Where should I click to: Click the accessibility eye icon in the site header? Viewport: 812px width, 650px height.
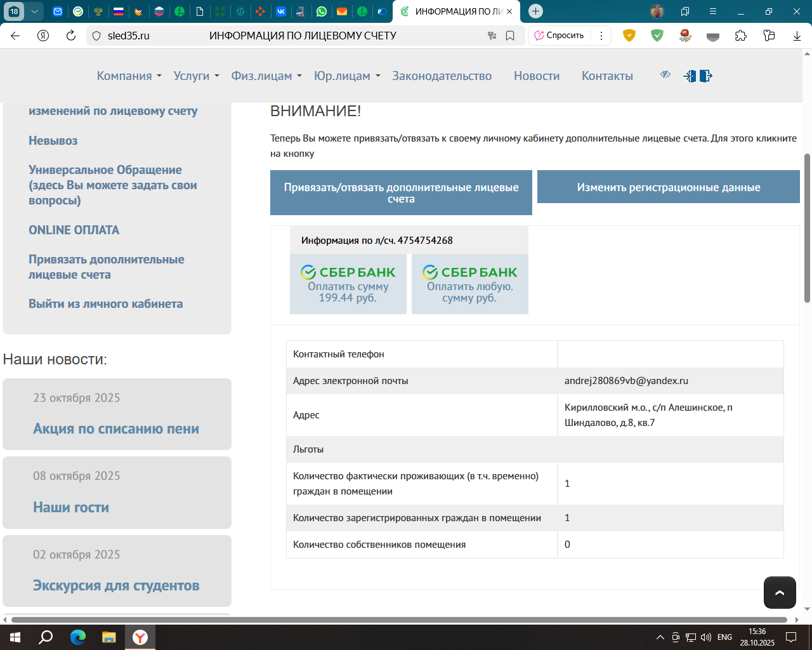(665, 75)
